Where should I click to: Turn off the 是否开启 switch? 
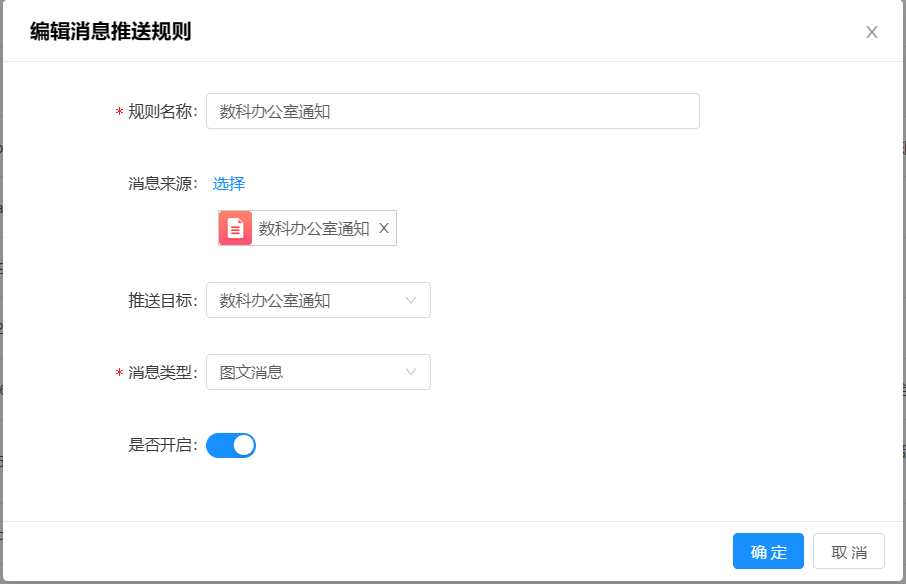click(231, 445)
